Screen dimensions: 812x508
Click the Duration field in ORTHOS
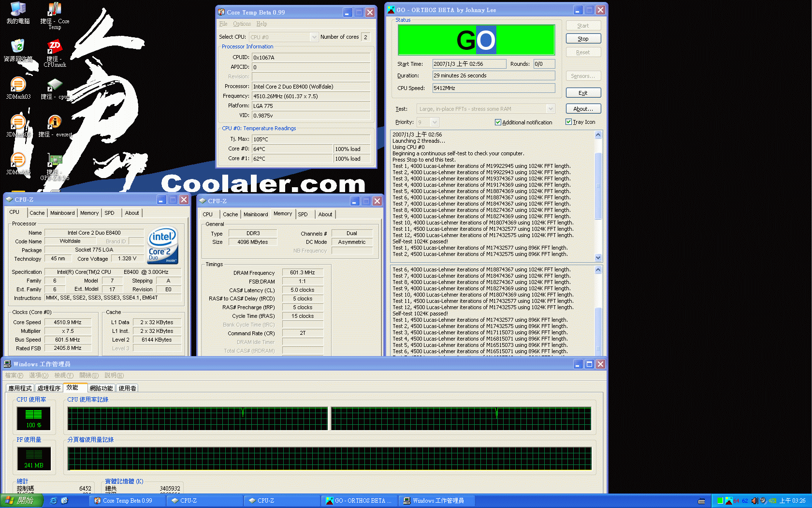(493, 75)
